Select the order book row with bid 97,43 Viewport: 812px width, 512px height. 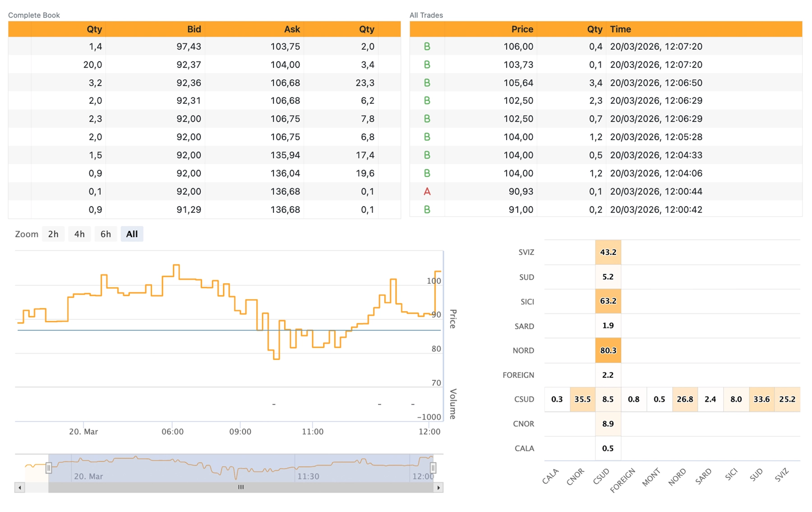204,46
